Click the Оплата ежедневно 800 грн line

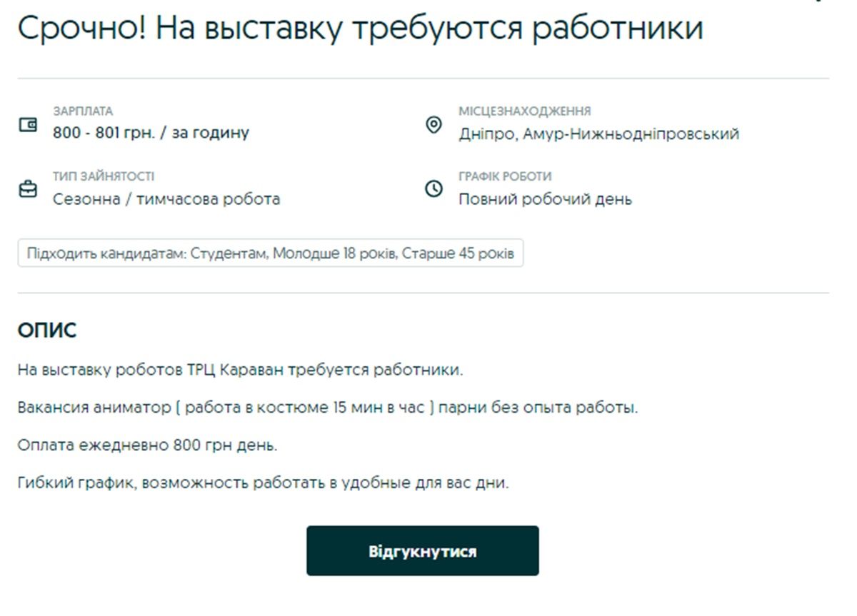point(147,445)
